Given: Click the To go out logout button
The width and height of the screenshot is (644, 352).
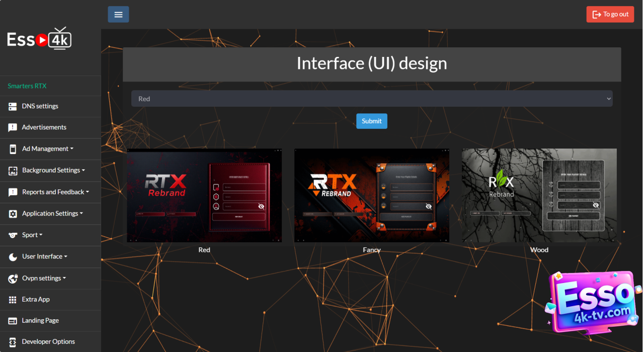Looking at the screenshot, I should (610, 14).
